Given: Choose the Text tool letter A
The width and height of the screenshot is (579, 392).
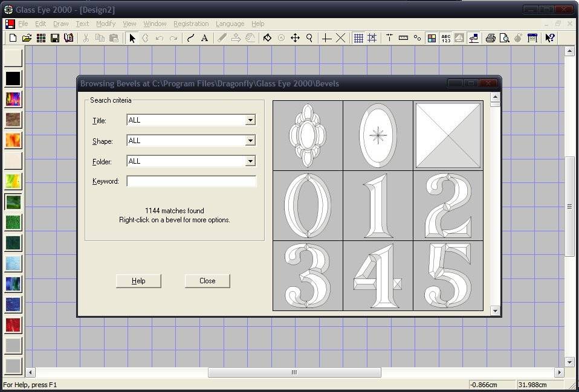Looking at the screenshot, I should [x=204, y=37].
